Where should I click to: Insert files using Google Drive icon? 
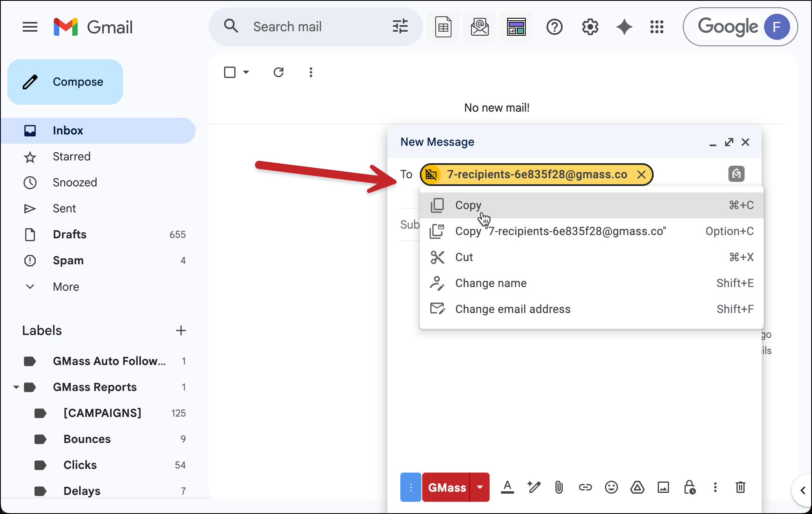637,487
